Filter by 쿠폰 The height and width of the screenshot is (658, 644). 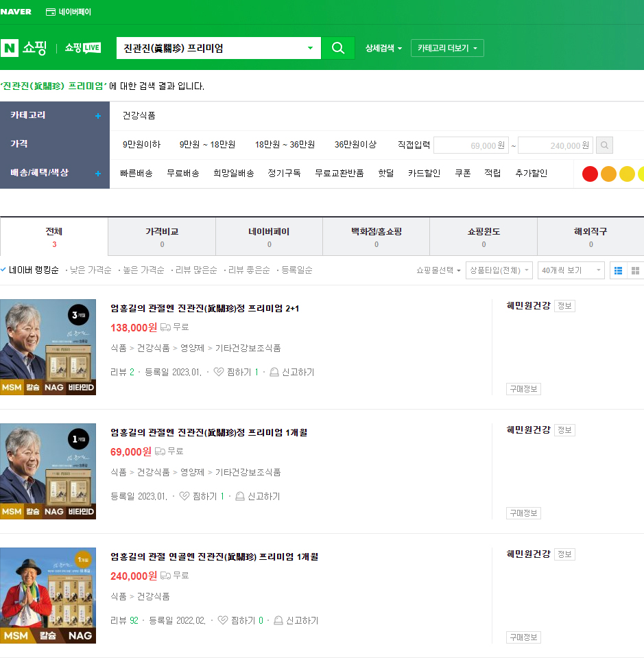click(462, 174)
